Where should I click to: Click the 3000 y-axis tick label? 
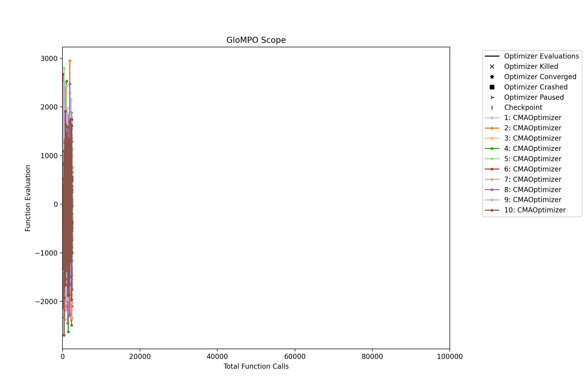(49, 59)
